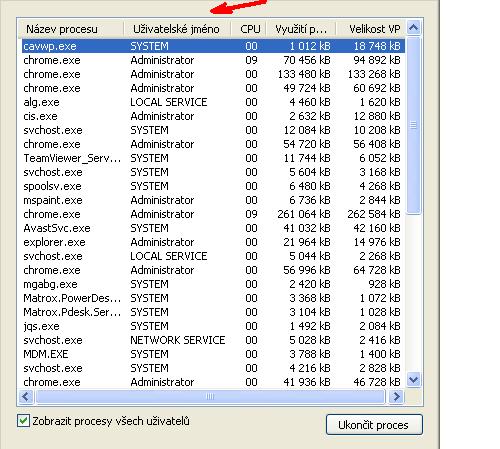The height and width of the screenshot is (449, 500).
Task: Click the horizontal scroll left arrow
Action: click(26, 397)
